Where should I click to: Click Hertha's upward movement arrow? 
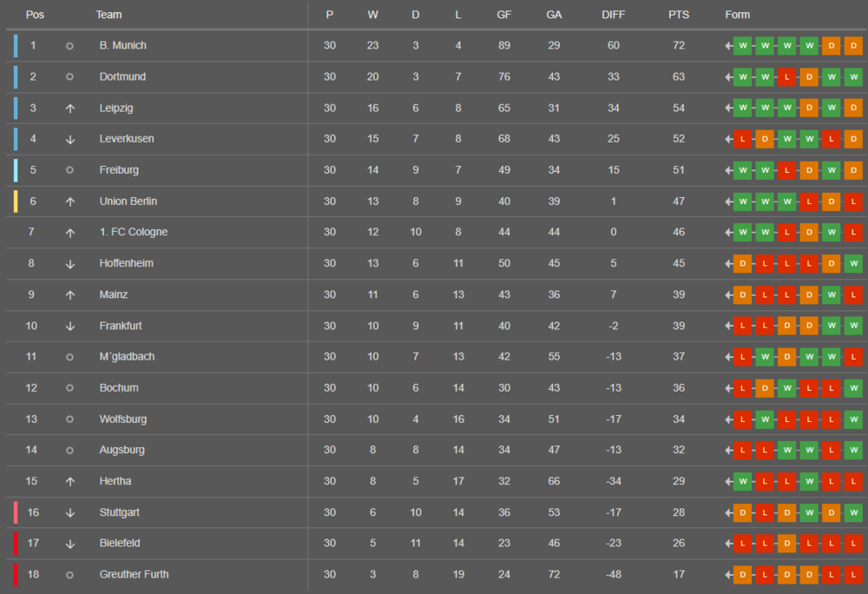tap(69, 482)
